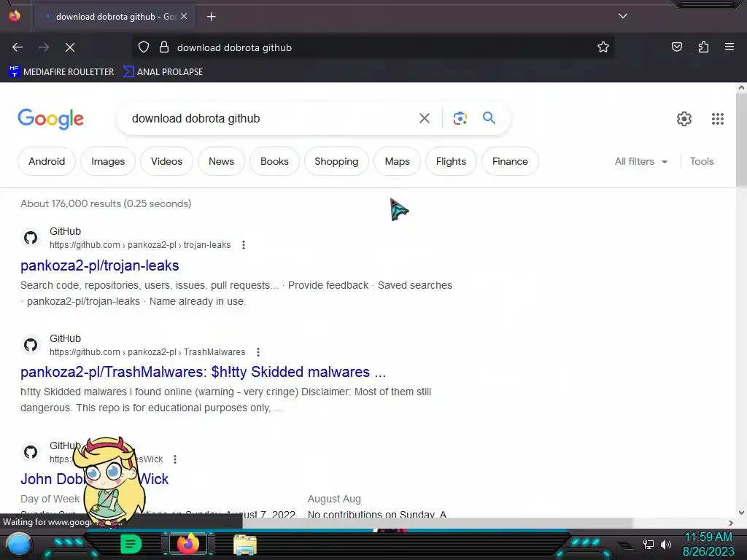Select the Android filter chip
Viewport: 747px width, 560px height.
(47, 161)
